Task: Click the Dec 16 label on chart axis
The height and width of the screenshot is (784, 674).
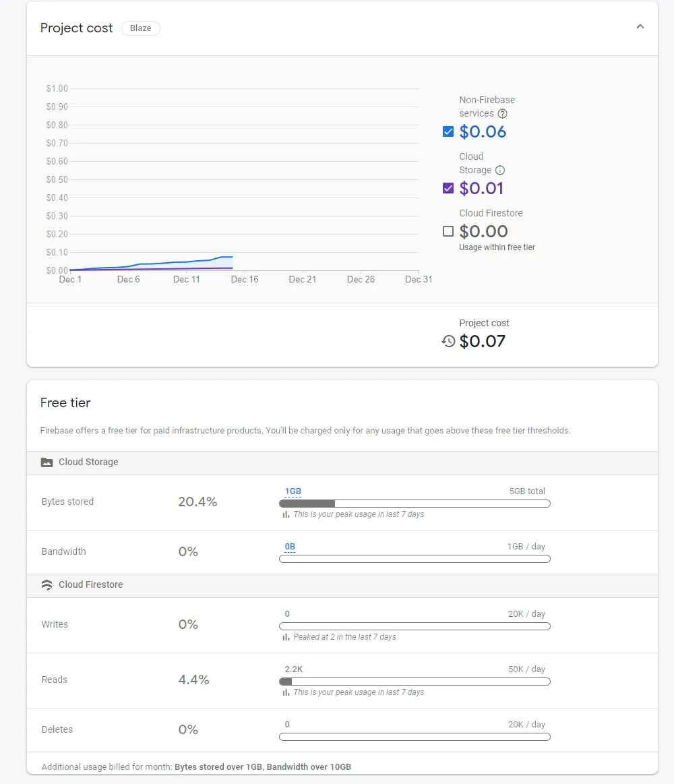Action: click(245, 279)
